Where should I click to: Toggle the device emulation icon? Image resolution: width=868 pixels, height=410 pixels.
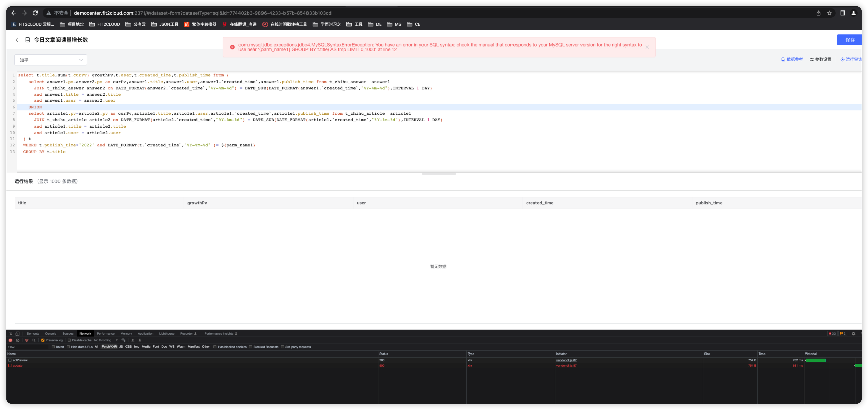pos(18,333)
